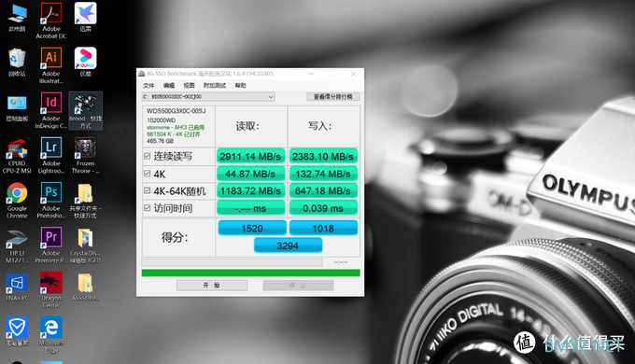Open the shared folder shortcut

[x=85, y=201]
